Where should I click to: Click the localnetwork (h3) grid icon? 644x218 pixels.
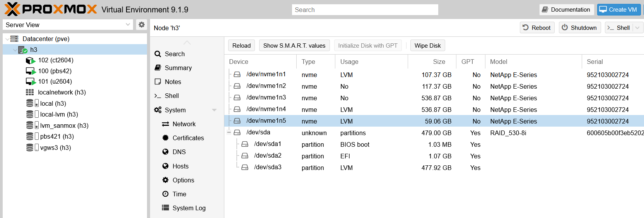pos(30,92)
